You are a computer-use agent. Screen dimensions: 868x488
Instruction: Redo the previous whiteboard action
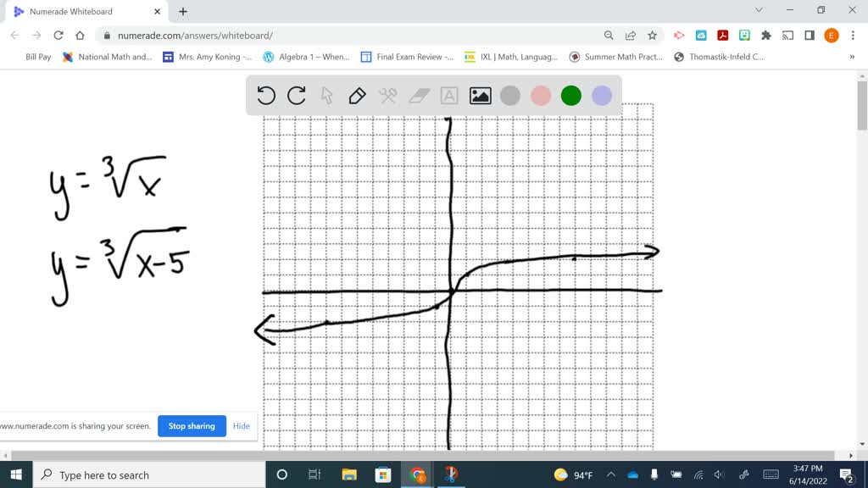(296, 96)
